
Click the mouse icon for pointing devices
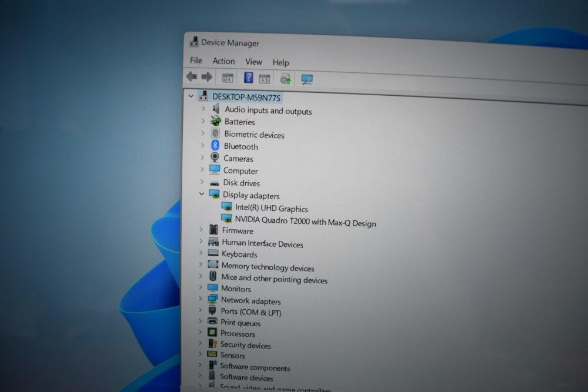(213, 276)
